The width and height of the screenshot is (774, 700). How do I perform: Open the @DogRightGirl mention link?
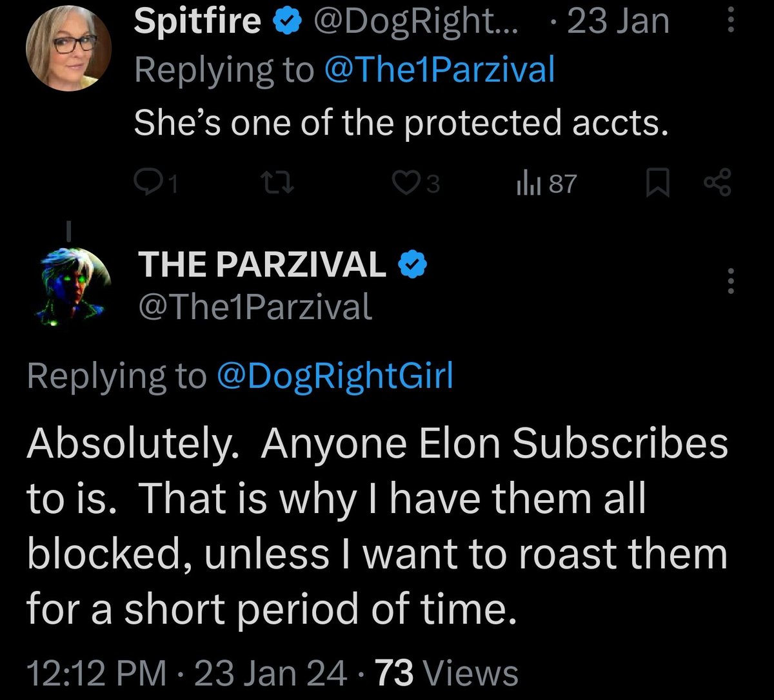(x=335, y=377)
